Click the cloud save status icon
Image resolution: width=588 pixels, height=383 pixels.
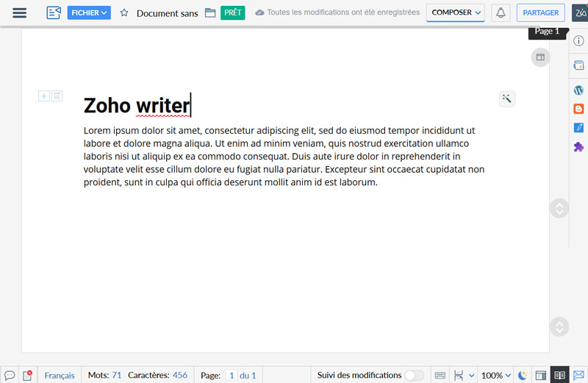coord(259,12)
